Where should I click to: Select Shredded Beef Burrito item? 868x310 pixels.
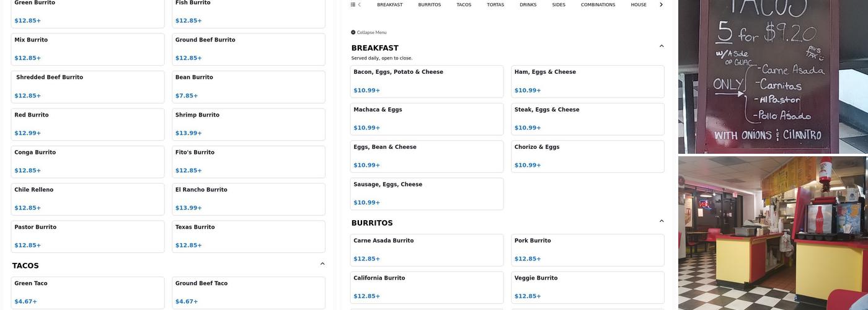tap(87, 87)
